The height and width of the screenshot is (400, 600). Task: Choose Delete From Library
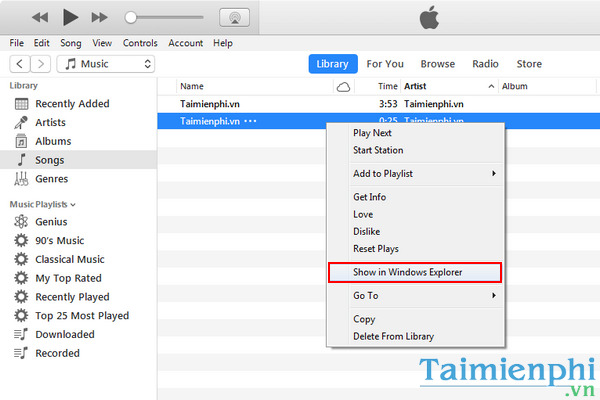click(416, 336)
